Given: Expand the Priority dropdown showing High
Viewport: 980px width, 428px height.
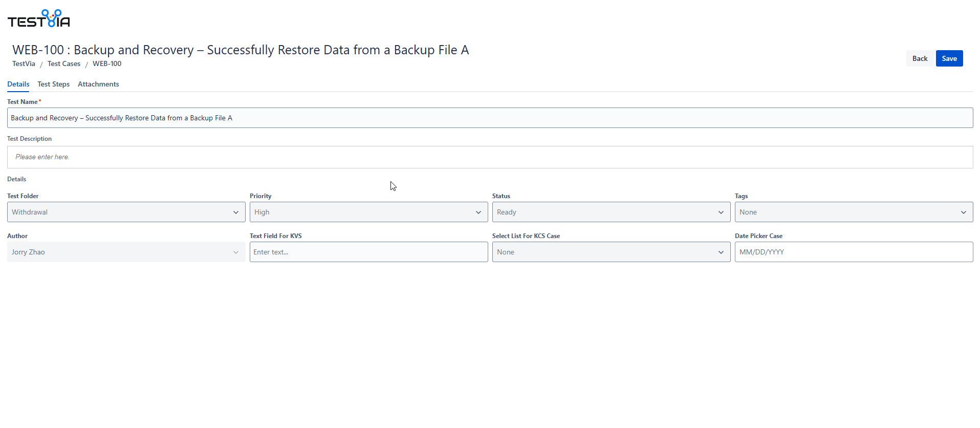Looking at the screenshot, I should pos(363,212).
